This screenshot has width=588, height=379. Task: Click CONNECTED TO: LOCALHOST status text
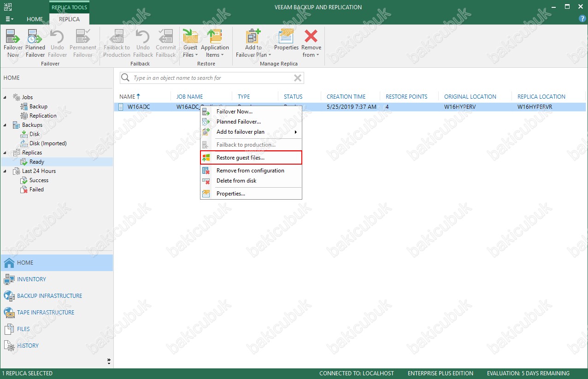coord(357,373)
